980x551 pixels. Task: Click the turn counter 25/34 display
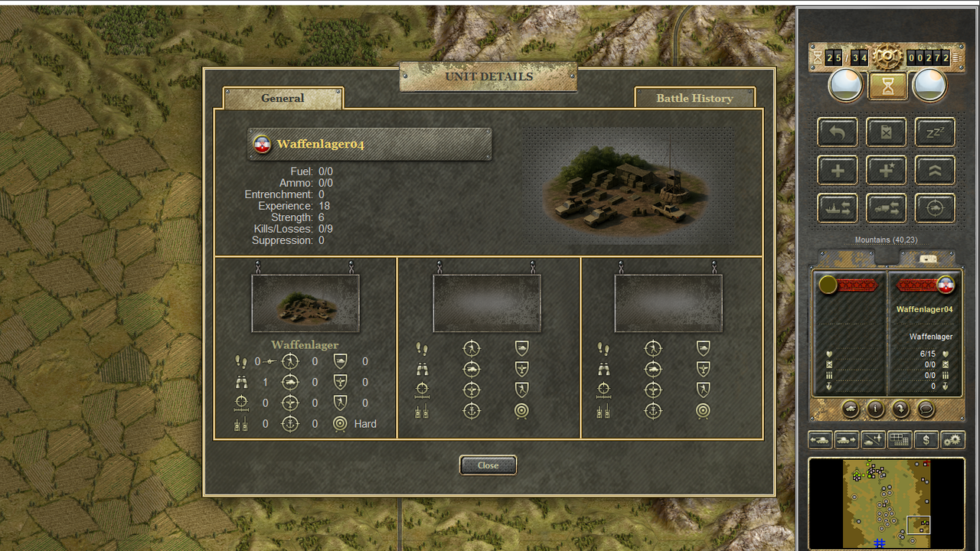click(847, 57)
